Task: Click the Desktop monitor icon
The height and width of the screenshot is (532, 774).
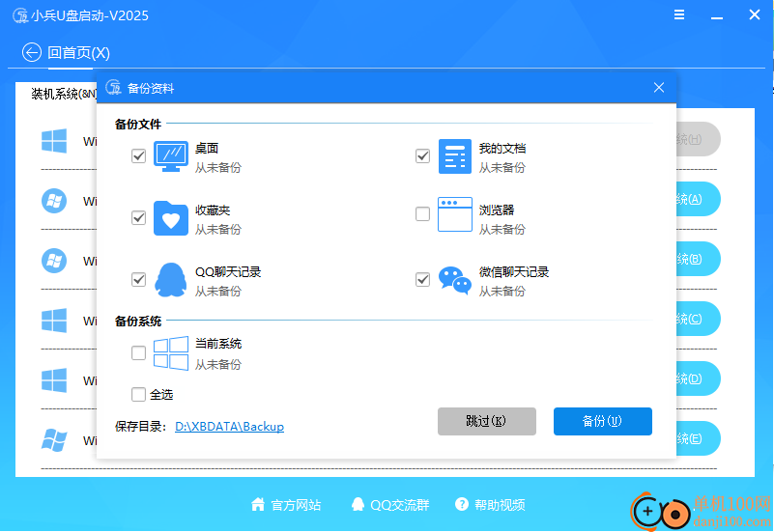Action: 171,156
